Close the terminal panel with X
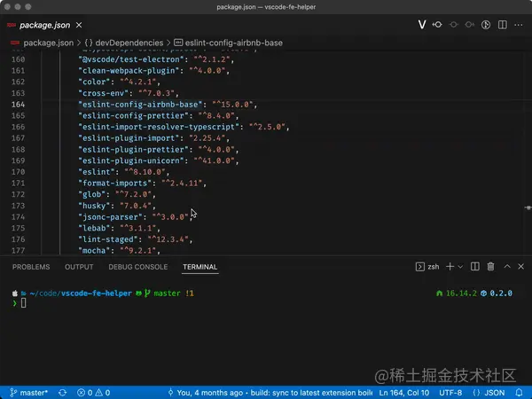532x399 pixels. tap(520, 266)
